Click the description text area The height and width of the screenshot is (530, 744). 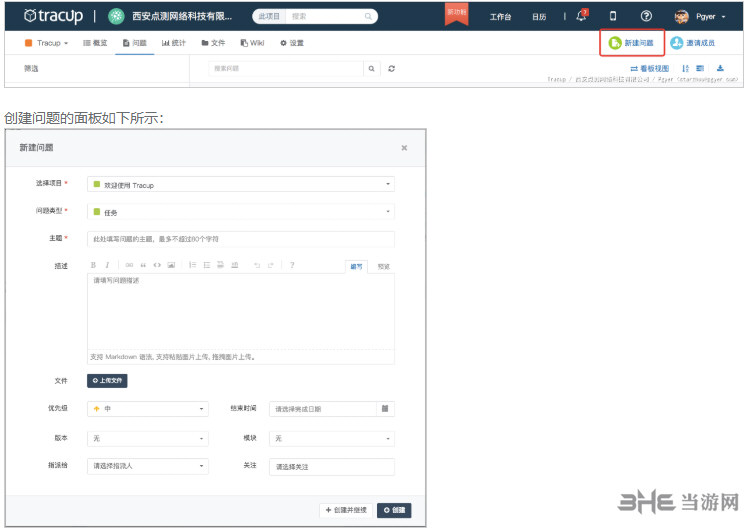tap(241, 312)
